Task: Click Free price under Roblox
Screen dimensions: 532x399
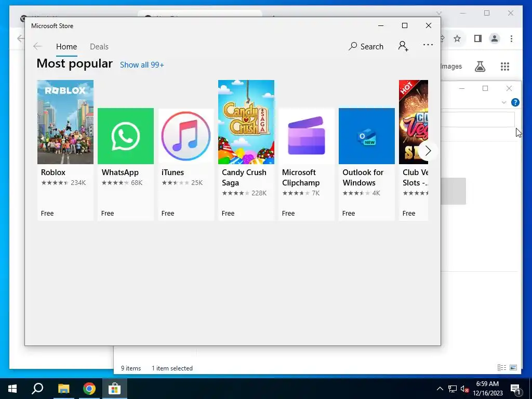Action: click(47, 214)
